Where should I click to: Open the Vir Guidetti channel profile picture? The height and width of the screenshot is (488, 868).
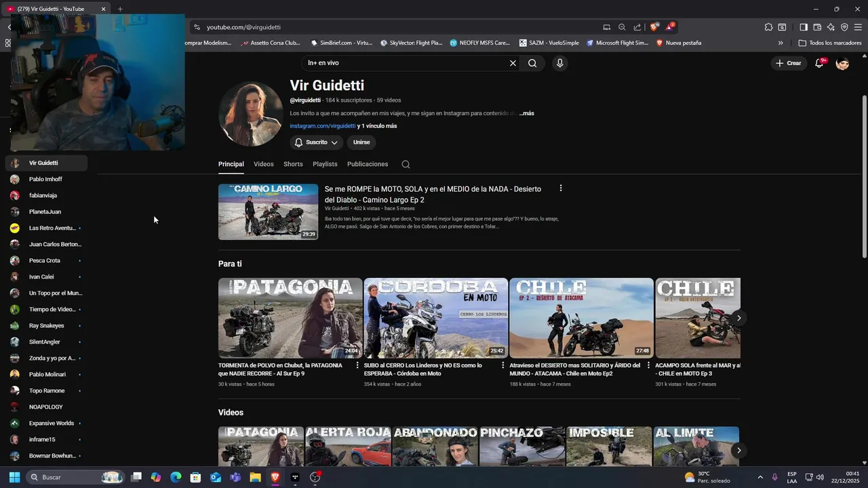(x=250, y=114)
